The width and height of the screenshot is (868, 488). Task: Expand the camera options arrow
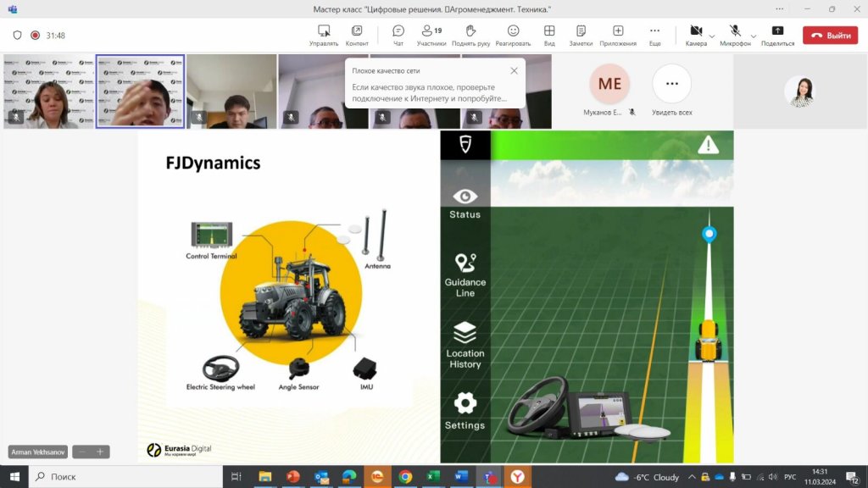point(712,36)
